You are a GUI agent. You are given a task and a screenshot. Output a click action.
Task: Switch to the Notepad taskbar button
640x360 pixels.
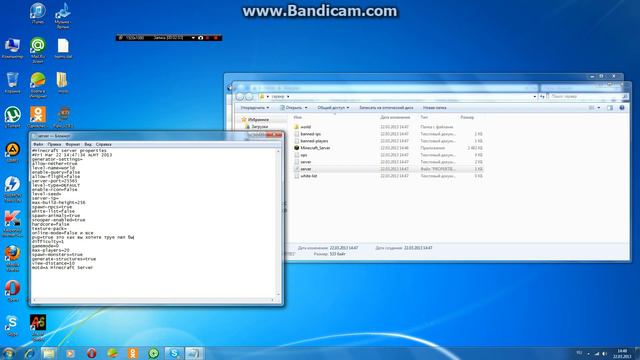pyautogui.click(x=194, y=353)
